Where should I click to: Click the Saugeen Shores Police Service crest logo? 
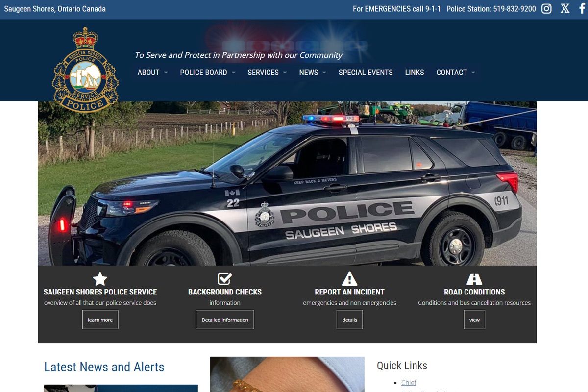coord(85,70)
